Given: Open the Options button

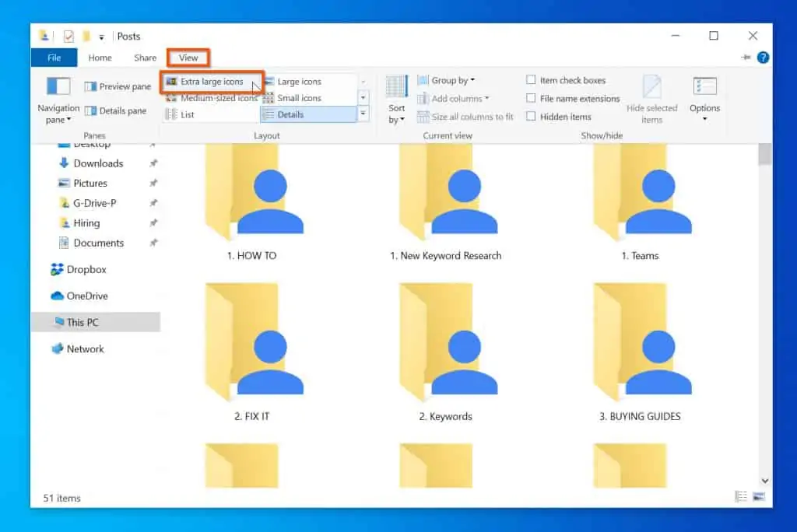Looking at the screenshot, I should (704, 100).
